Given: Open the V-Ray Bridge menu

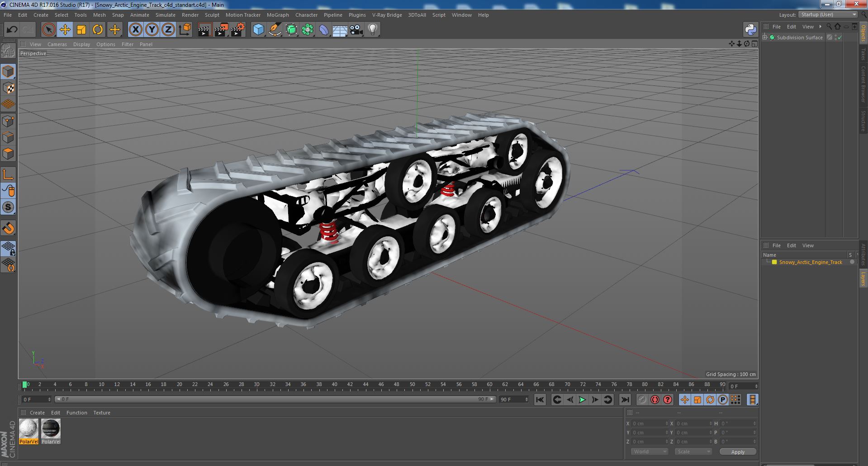Looking at the screenshot, I should (387, 15).
